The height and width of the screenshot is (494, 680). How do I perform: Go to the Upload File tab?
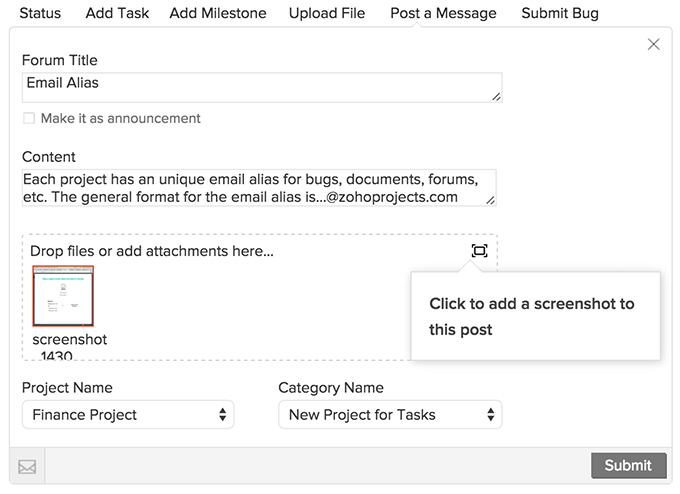coord(327,13)
